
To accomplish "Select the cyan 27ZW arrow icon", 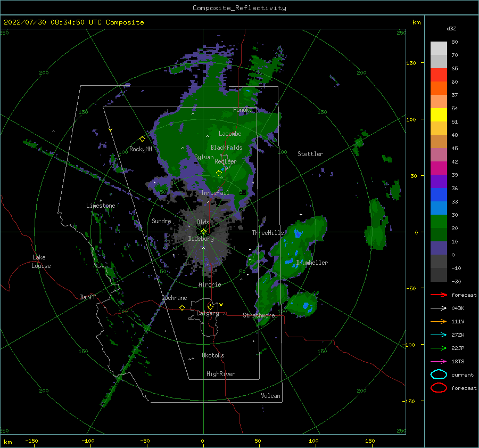I will [x=439, y=335].
